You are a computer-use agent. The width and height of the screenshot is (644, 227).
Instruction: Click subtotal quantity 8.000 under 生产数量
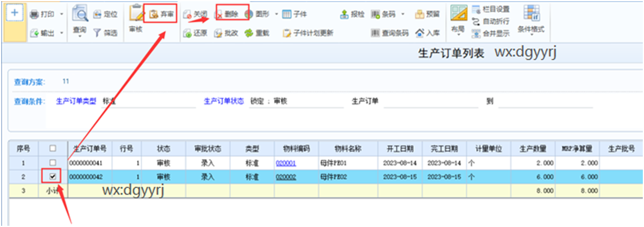pos(533,192)
